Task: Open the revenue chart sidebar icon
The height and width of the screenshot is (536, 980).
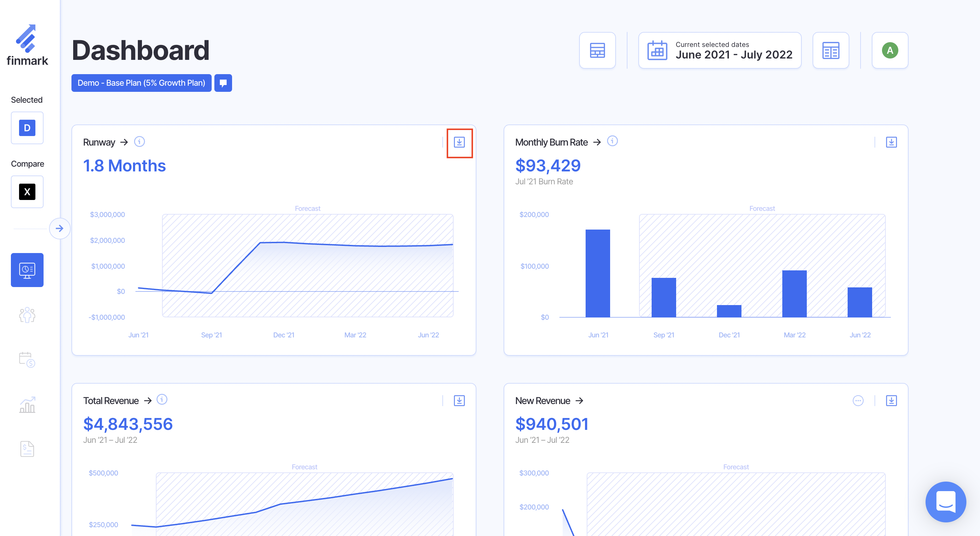Action: tap(27, 405)
